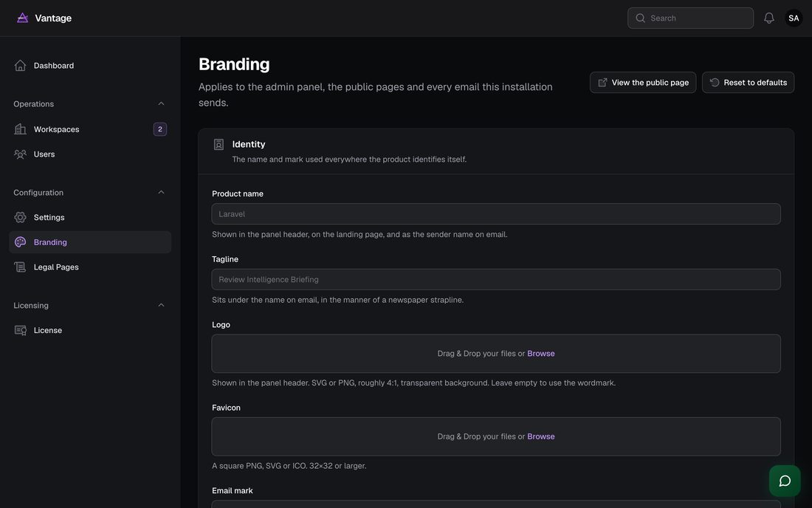
Task: Click the Operations section header
Action: pyautogui.click(x=90, y=104)
